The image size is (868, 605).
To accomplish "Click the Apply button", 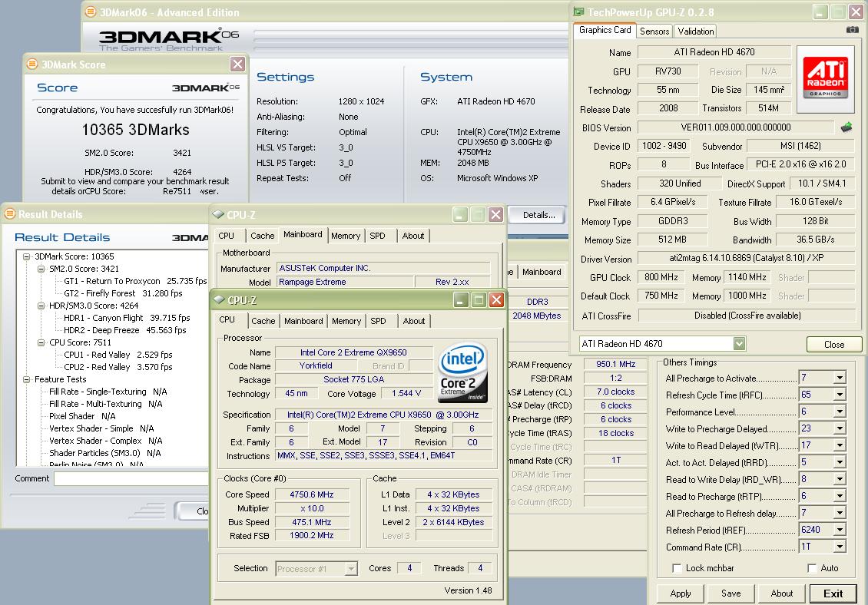I will pos(681,593).
